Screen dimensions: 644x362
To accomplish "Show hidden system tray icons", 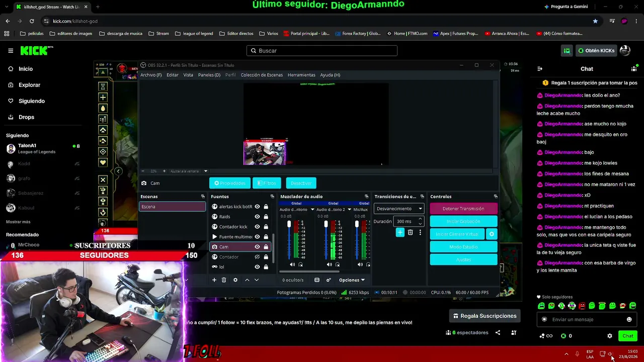I will pyautogui.click(x=567, y=354).
